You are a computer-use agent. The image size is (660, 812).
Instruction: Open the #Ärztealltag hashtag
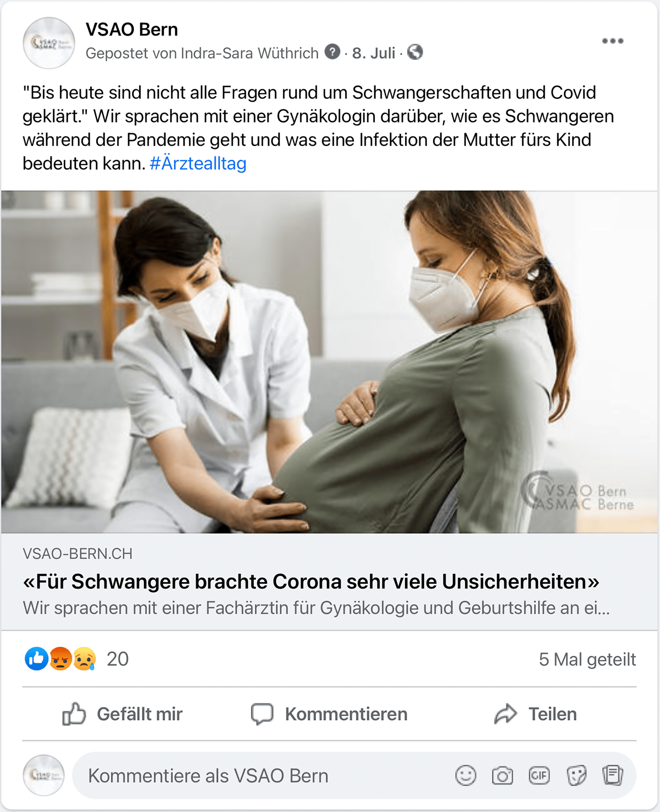[198, 163]
